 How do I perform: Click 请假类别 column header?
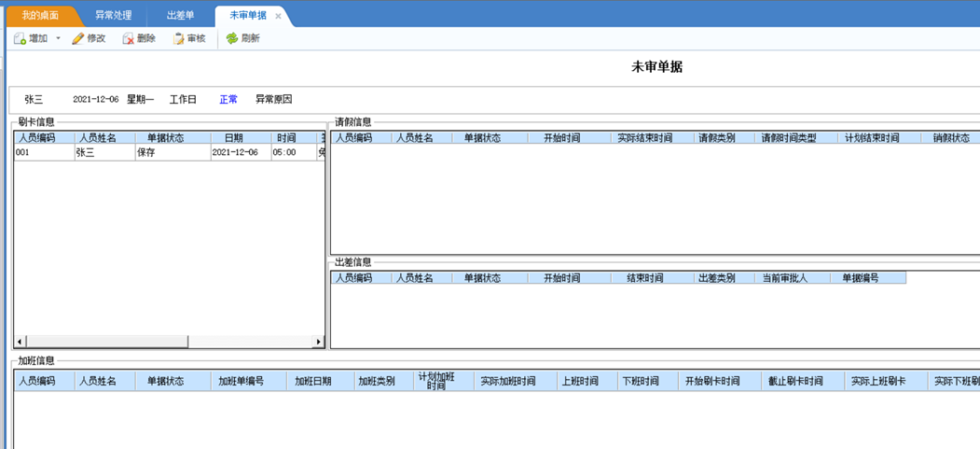(724, 138)
